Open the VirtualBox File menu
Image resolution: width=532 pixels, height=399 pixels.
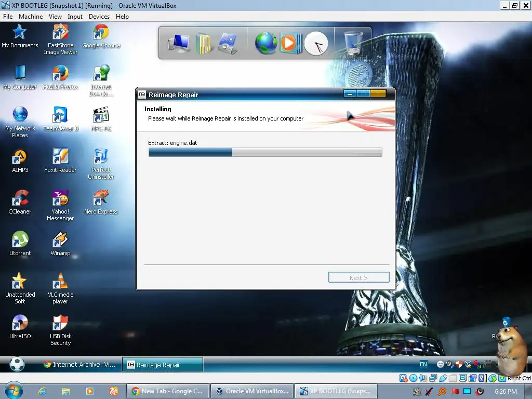(7, 16)
